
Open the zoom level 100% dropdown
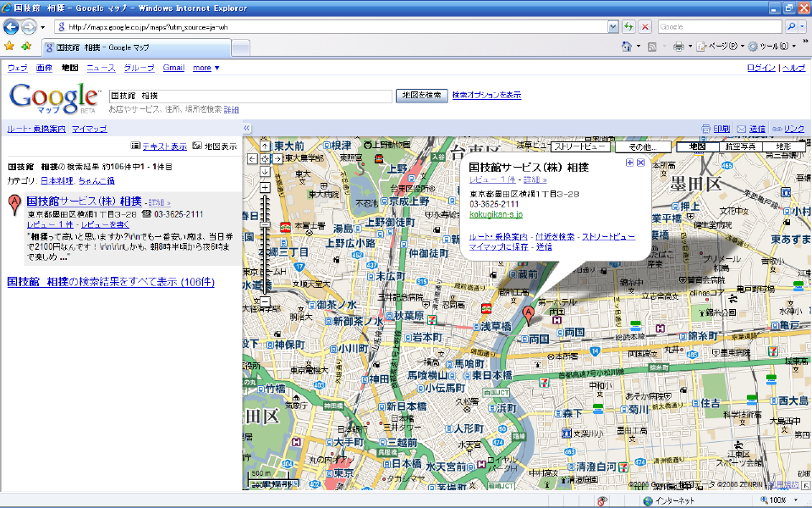point(795,500)
